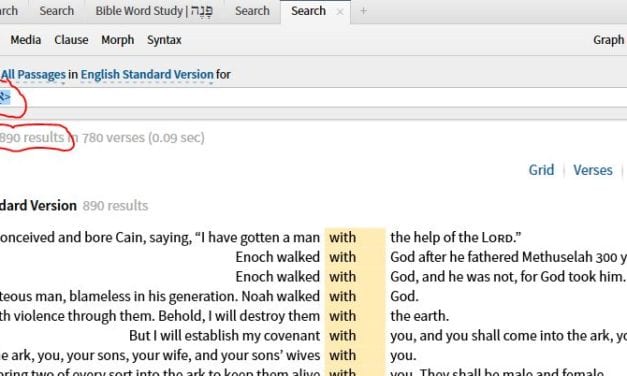The width and height of the screenshot is (627, 376).
Task: Open the All Passages range dropdown
Action: (x=33, y=74)
